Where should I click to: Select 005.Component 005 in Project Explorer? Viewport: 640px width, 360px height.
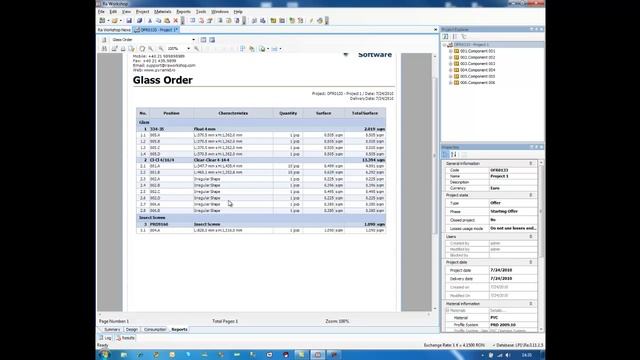[478, 76]
